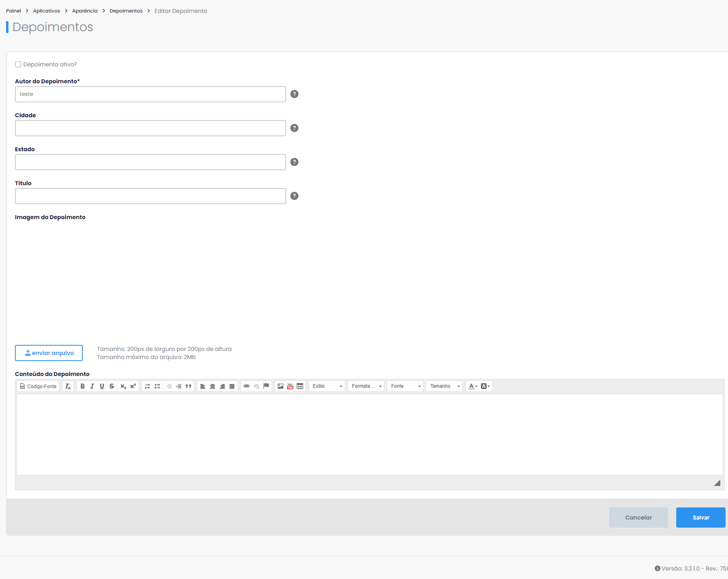Justify the text alignment

(x=232, y=386)
